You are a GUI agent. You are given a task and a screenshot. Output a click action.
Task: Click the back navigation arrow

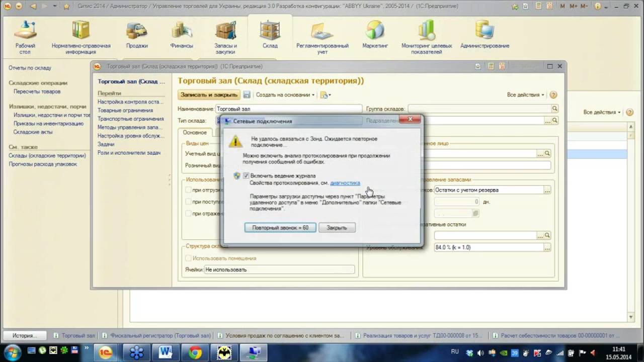pyautogui.click(x=33, y=6)
